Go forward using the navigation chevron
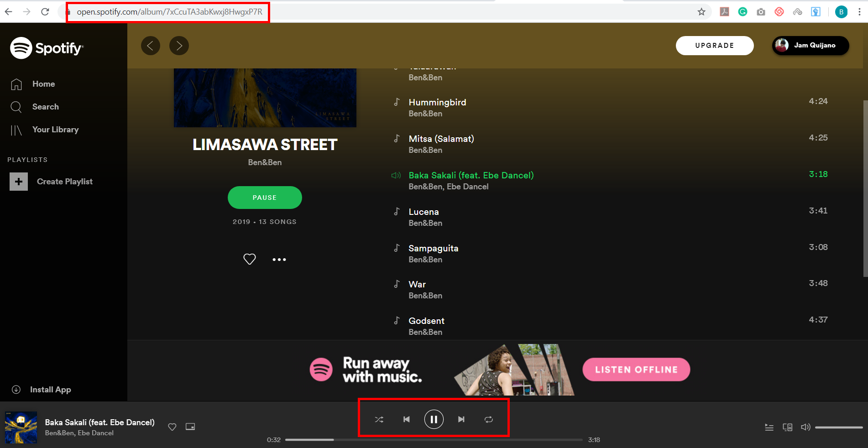The height and width of the screenshot is (448, 868). point(179,46)
